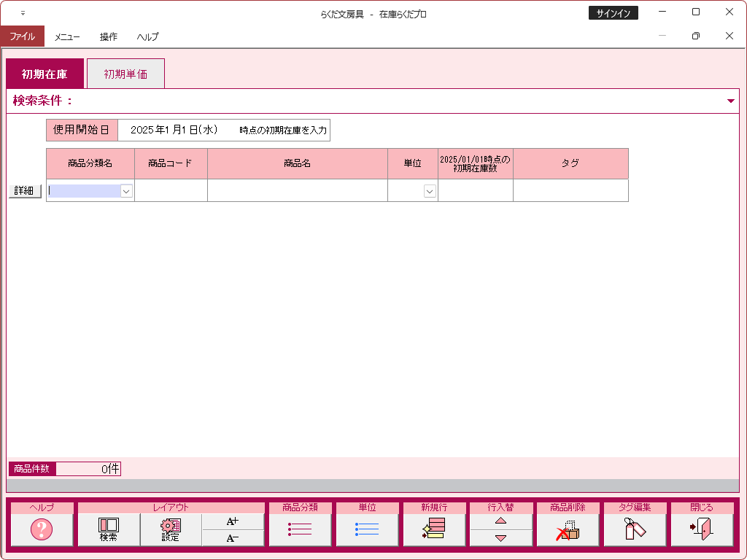Open the 操作 menu

(x=109, y=36)
